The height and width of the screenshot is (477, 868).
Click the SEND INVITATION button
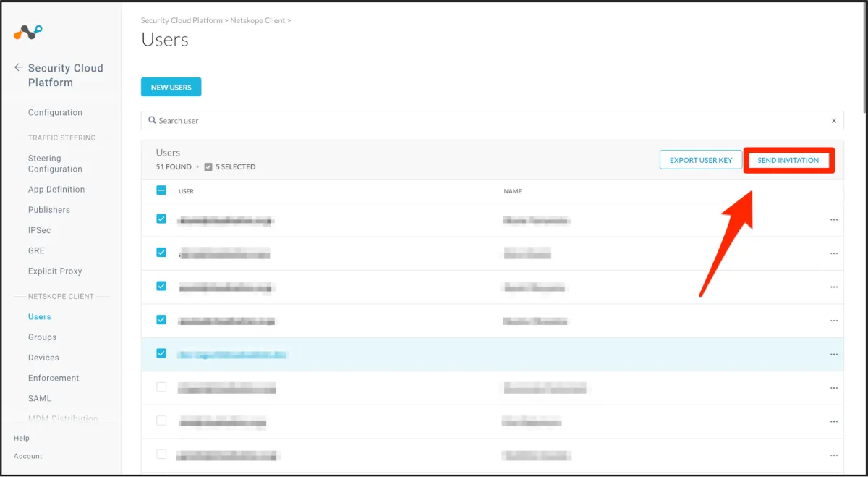tap(788, 160)
